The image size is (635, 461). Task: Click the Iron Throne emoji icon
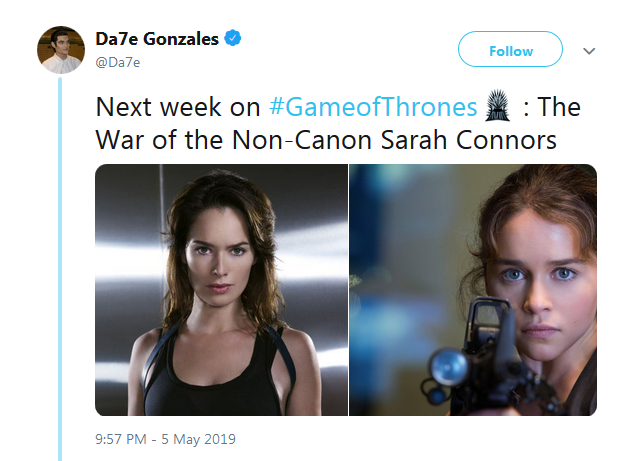coord(497,106)
